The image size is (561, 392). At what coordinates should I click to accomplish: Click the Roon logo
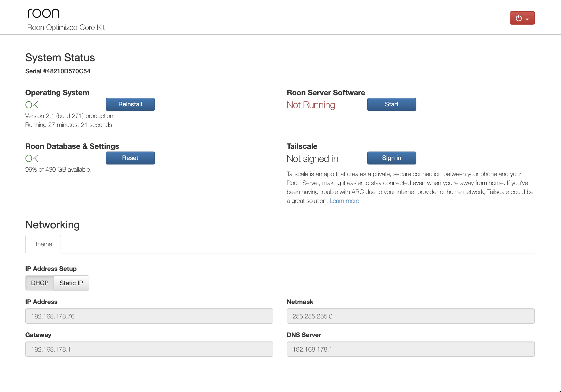click(x=43, y=13)
